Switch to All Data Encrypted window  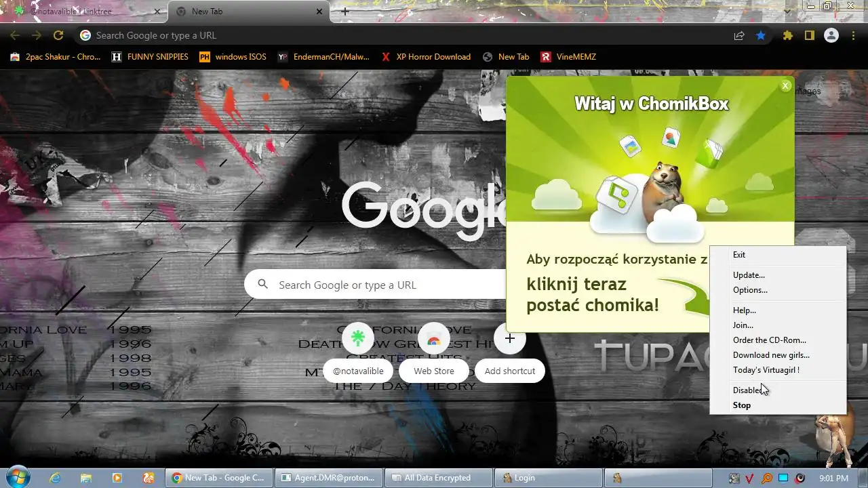coord(439,478)
